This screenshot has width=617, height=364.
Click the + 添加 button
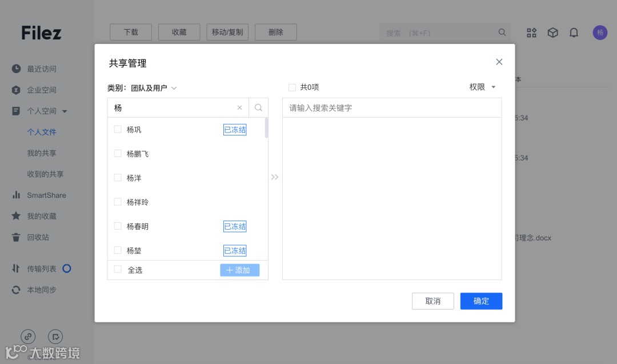239,270
